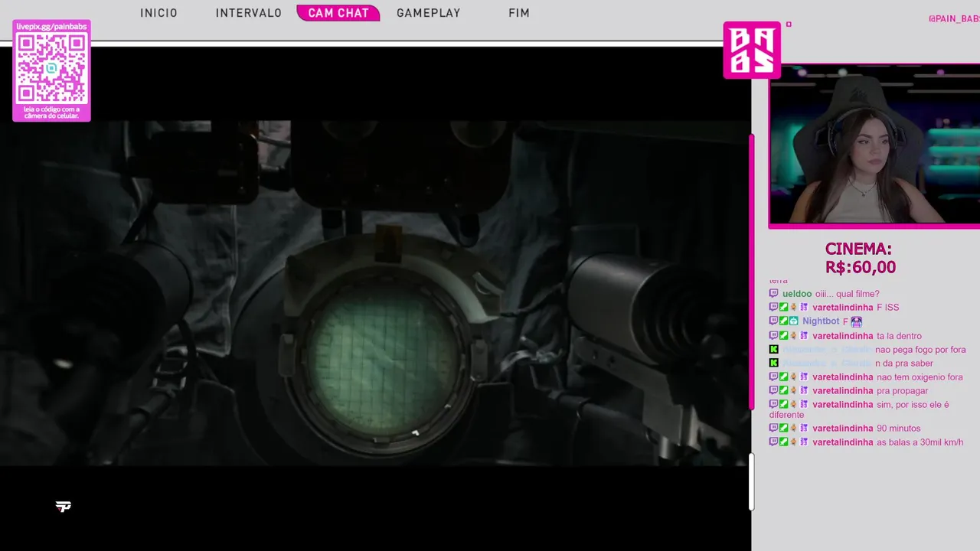The width and height of the screenshot is (980, 551).
Task: Switch to the INTERVALO scene tab
Action: [249, 13]
